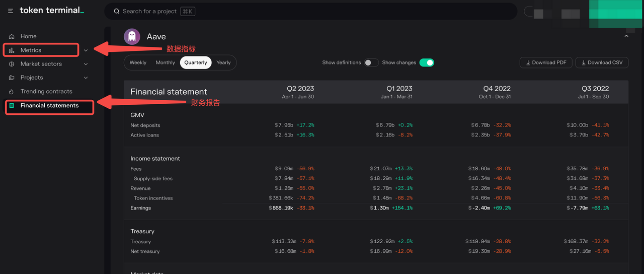Focus the Search for a project field
Screen dimensions: 644x274
(x=310, y=11)
